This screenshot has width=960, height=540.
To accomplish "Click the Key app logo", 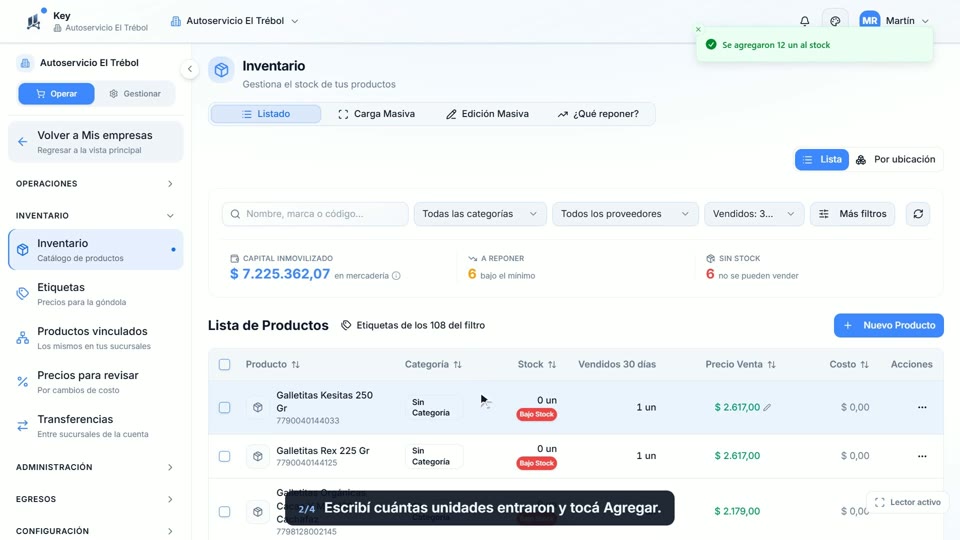I will point(34,21).
